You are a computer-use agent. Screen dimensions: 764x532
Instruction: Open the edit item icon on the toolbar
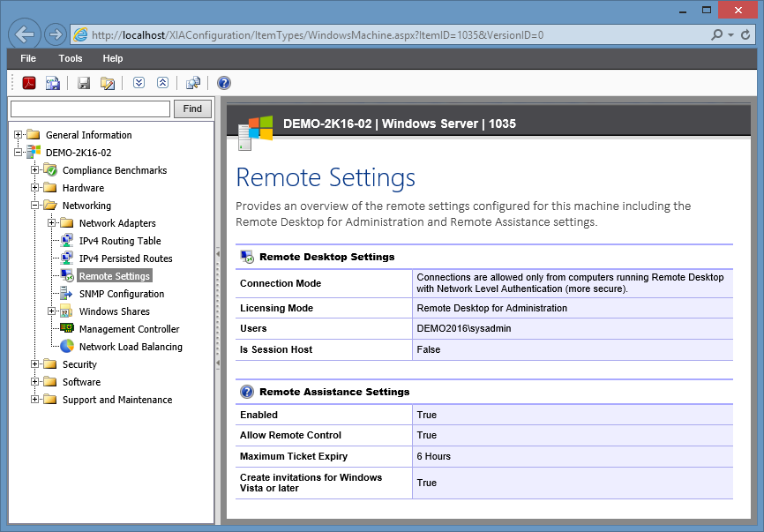click(x=109, y=82)
